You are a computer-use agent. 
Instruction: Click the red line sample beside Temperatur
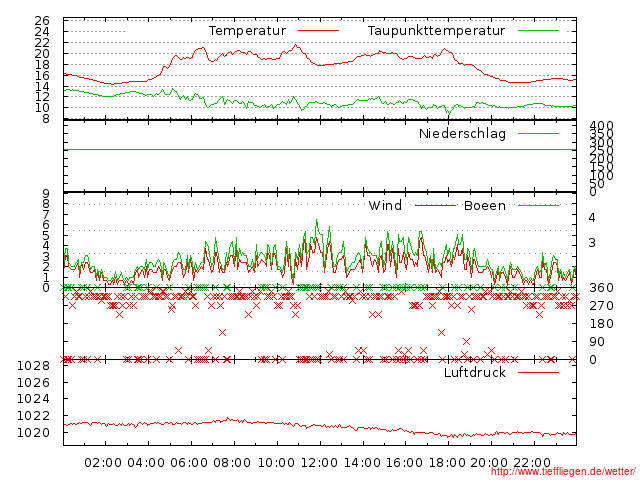(x=318, y=31)
